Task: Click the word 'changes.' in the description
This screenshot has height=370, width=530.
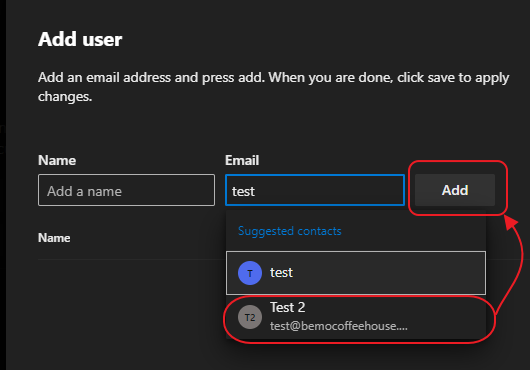Action: [65, 97]
